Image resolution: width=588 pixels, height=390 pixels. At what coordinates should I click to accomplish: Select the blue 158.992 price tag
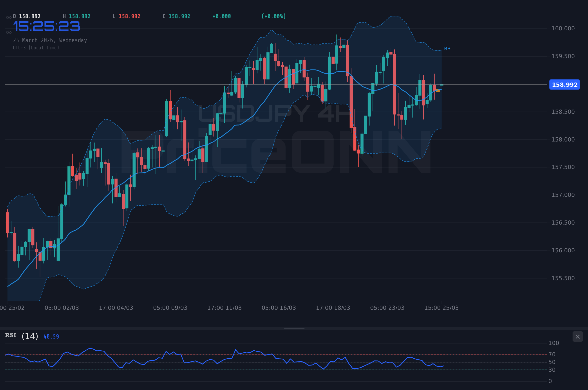565,85
